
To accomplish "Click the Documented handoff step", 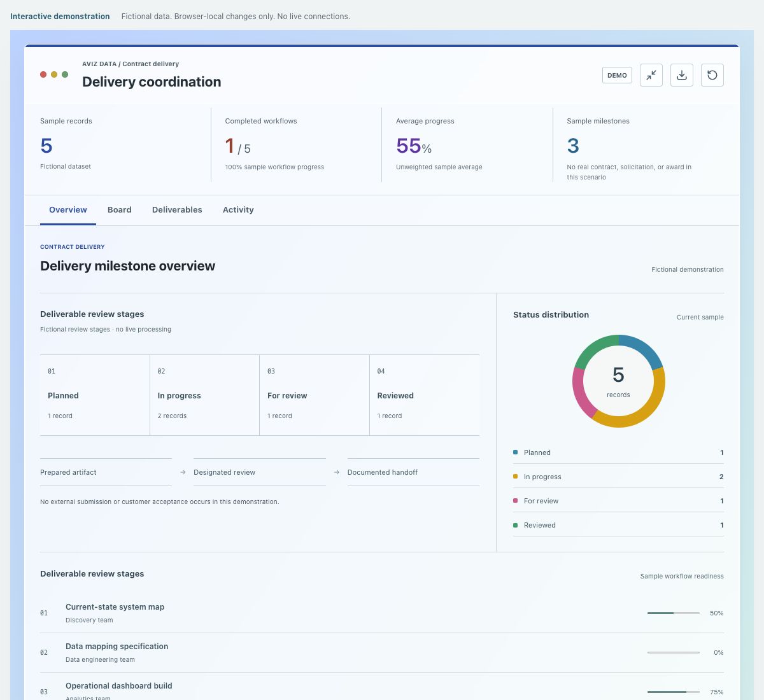I will pyautogui.click(x=413, y=472).
